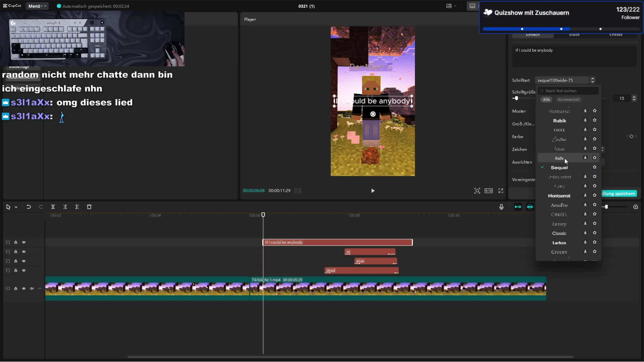Image resolution: width=644 pixels, height=362 pixels.
Task: Lock the main video track
Action: [x=16, y=289]
